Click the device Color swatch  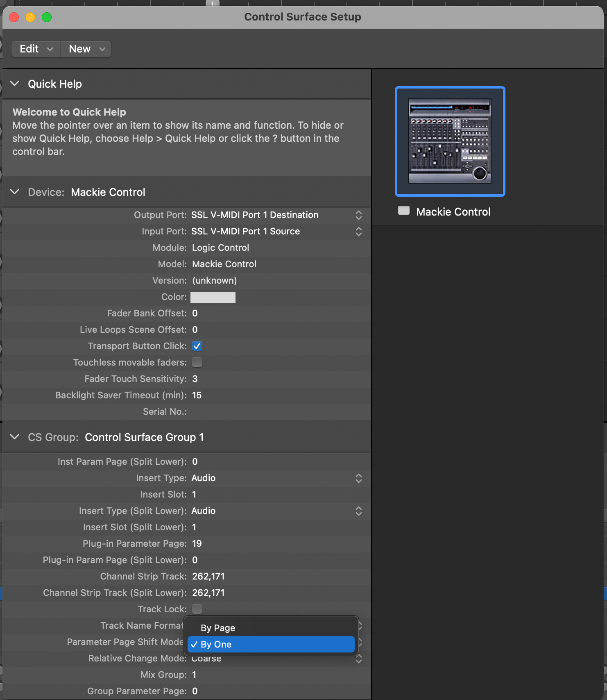click(213, 297)
